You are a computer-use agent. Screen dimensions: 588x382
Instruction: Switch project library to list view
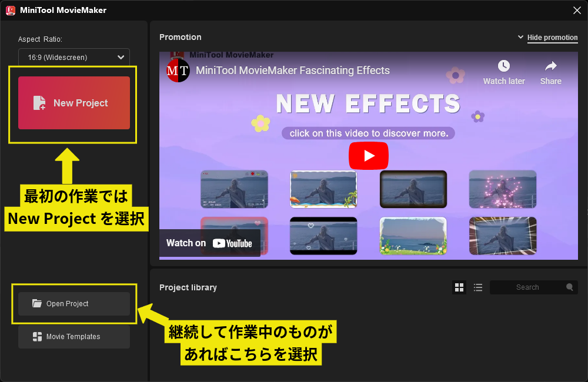coord(477,287)
